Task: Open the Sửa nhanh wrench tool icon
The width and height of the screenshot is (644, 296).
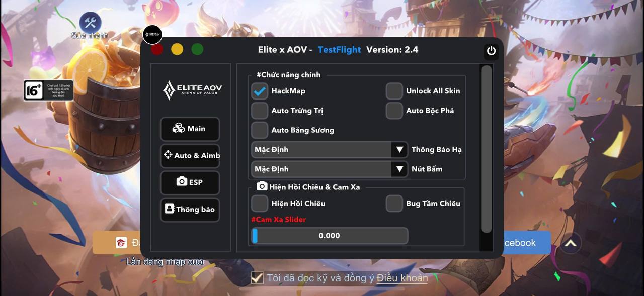Action: 90,23
